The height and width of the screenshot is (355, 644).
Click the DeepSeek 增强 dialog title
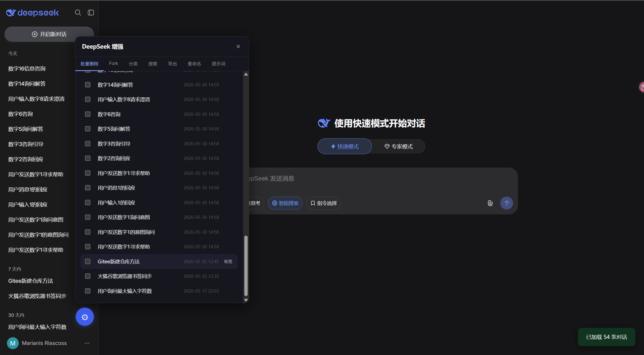tap(103, 47)
